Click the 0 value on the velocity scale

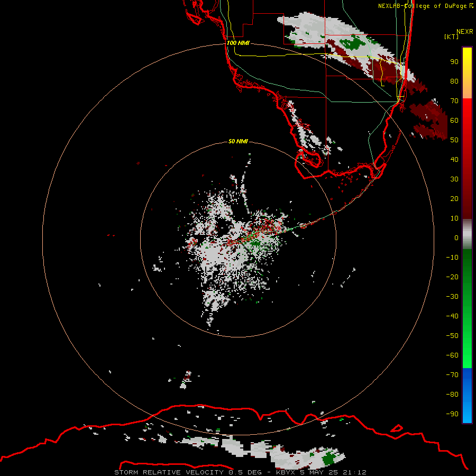(456, 237)
